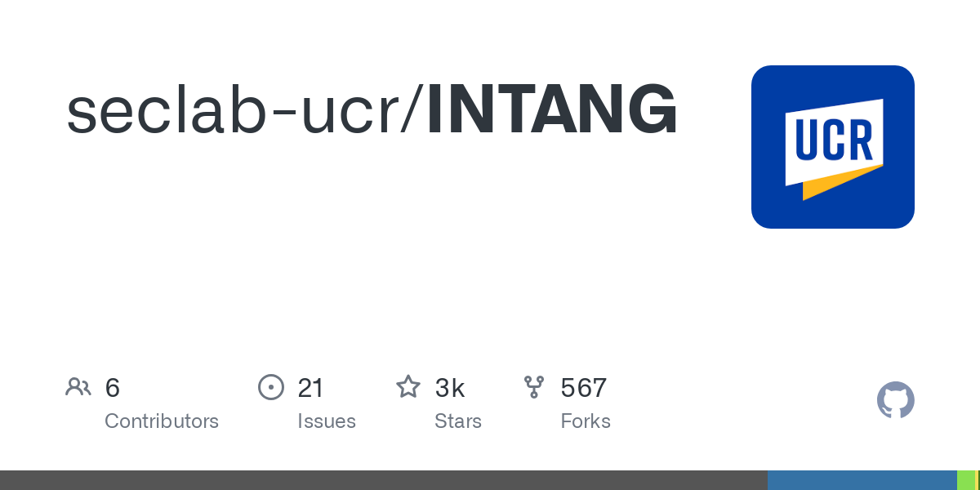Select the Issues label

[x=327, y=421]
